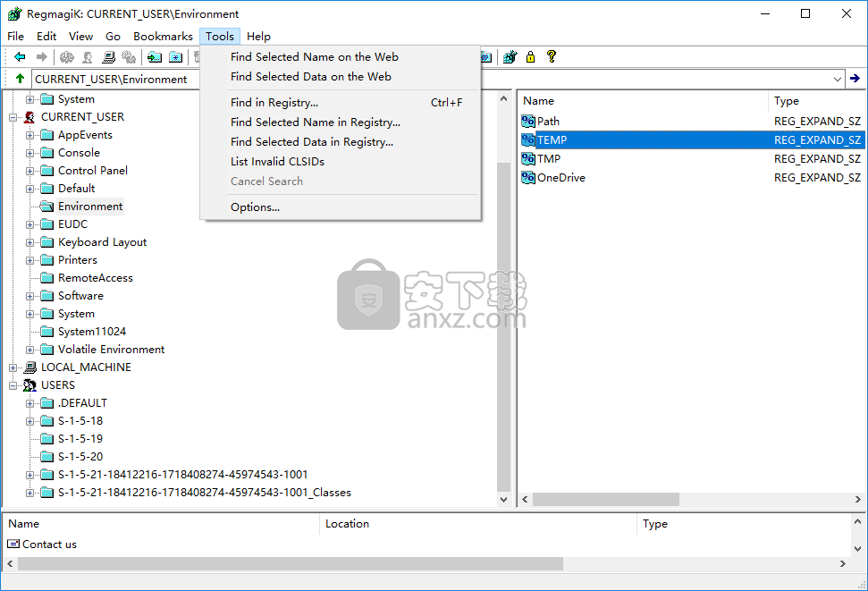Select List Invalid CLSIDs menu entry
The height and width of the screenshot is (591, 868).
pos(276,161)
